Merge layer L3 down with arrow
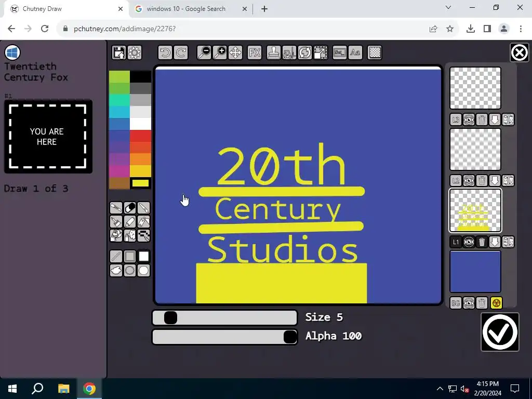532x399 pixels. pos(495,119)
